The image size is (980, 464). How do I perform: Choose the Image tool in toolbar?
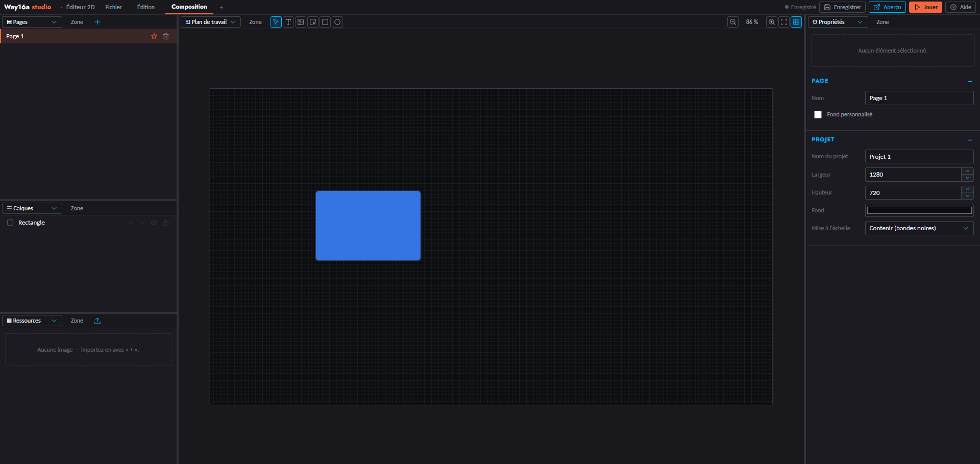pyautogui.click(x=301, y=22)
